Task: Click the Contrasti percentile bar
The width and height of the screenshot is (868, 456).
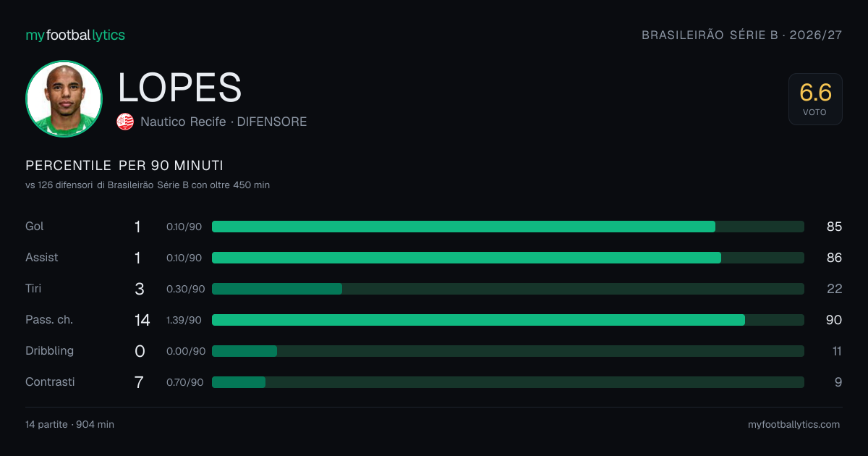Action: coord(508,382)
